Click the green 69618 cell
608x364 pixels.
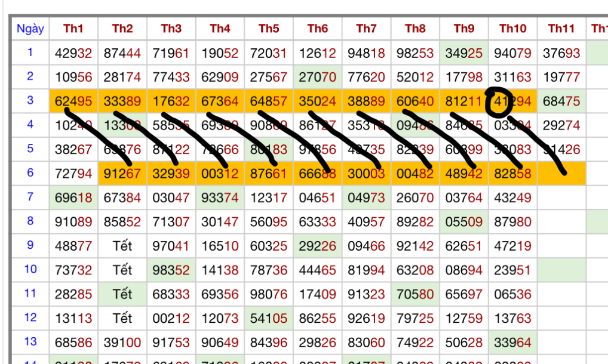[x=73, y=198]
